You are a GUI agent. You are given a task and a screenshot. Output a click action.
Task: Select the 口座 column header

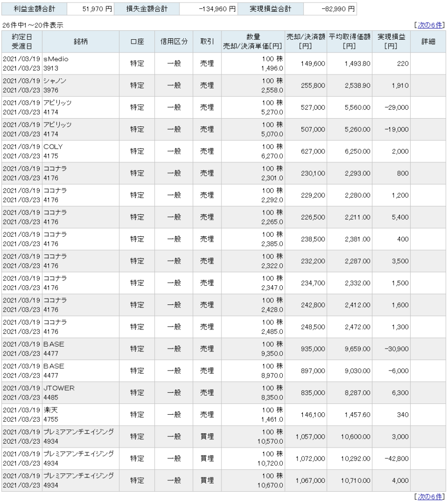click(137, 42)
